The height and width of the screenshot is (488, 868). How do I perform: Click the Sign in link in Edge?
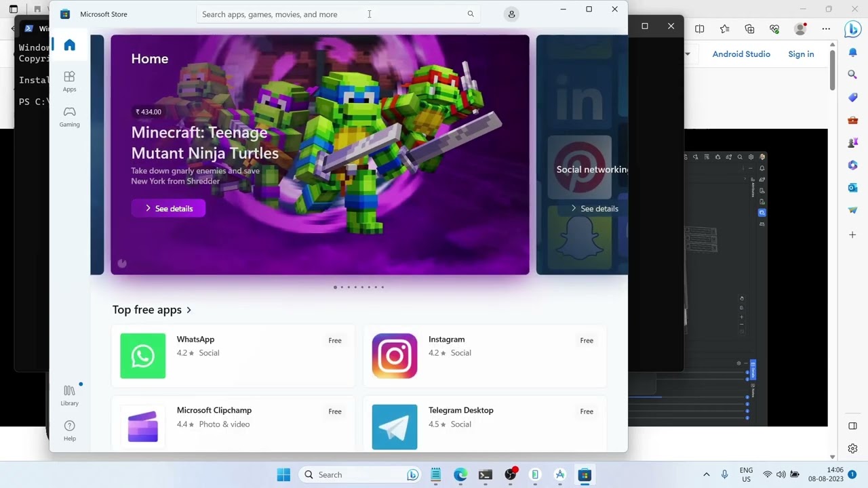(x=801, y=54)
